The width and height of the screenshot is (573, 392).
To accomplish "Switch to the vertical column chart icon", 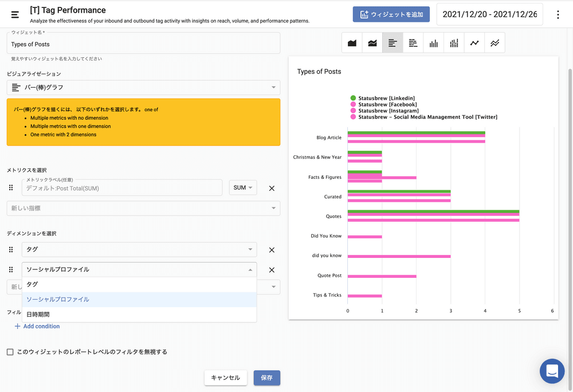I will click(434, 43).
